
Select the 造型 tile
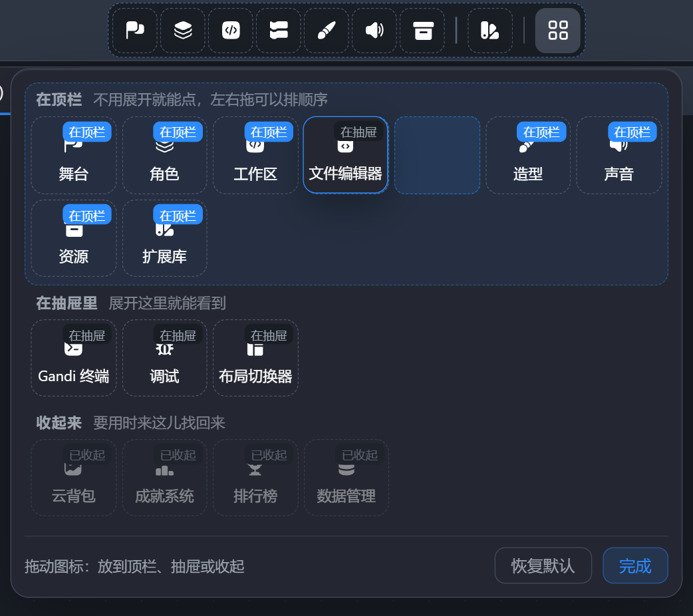pyautogui.click(x=528, y=155)
